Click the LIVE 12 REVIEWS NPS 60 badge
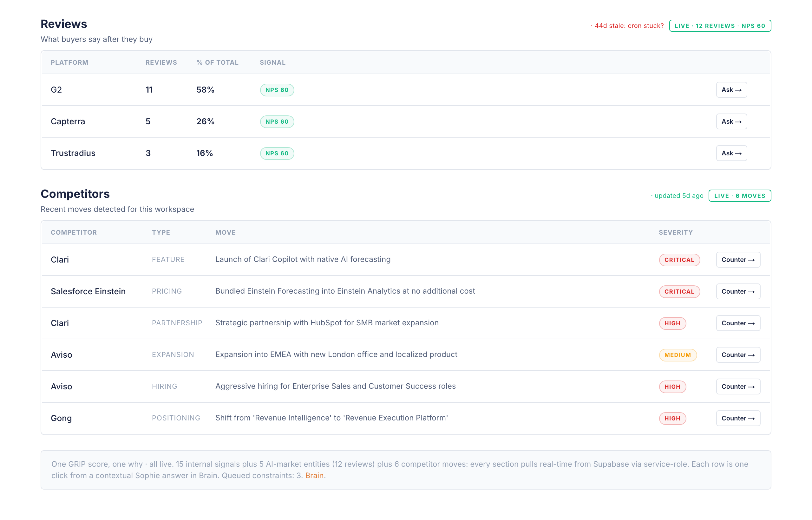Viewport: 812px width, 520px height. point(720,26)
